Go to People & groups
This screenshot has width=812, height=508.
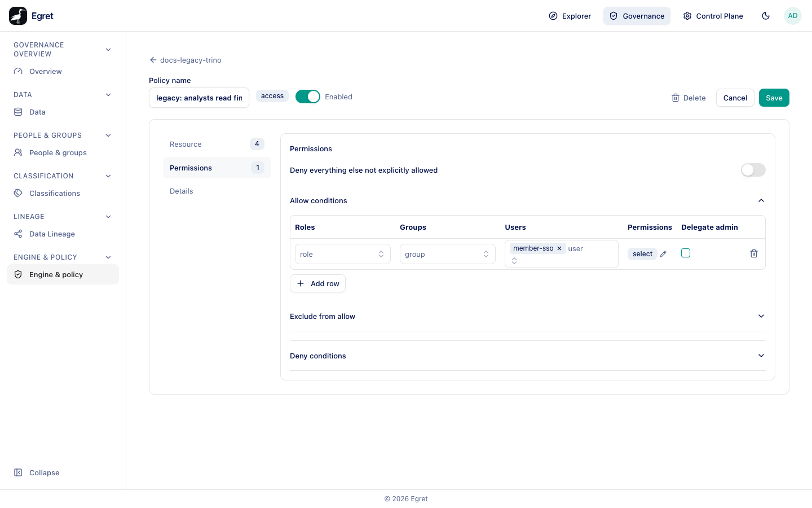tap(63, 153)
